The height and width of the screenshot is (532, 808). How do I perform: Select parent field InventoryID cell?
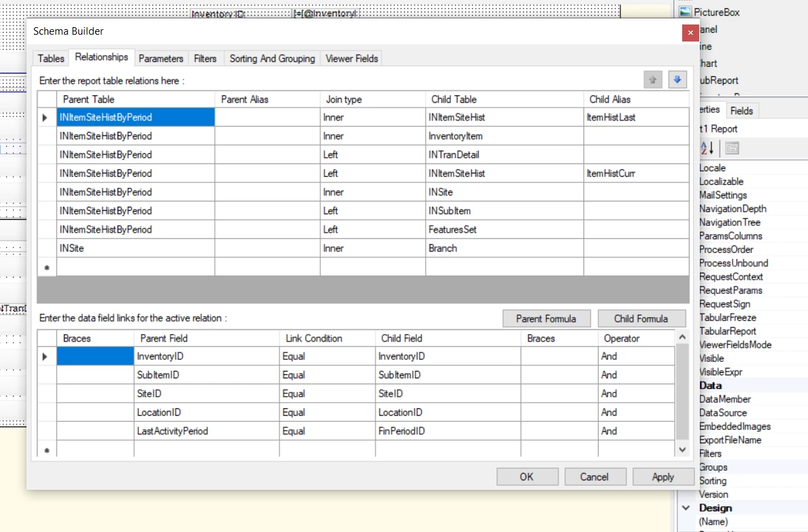coord(206,356)
